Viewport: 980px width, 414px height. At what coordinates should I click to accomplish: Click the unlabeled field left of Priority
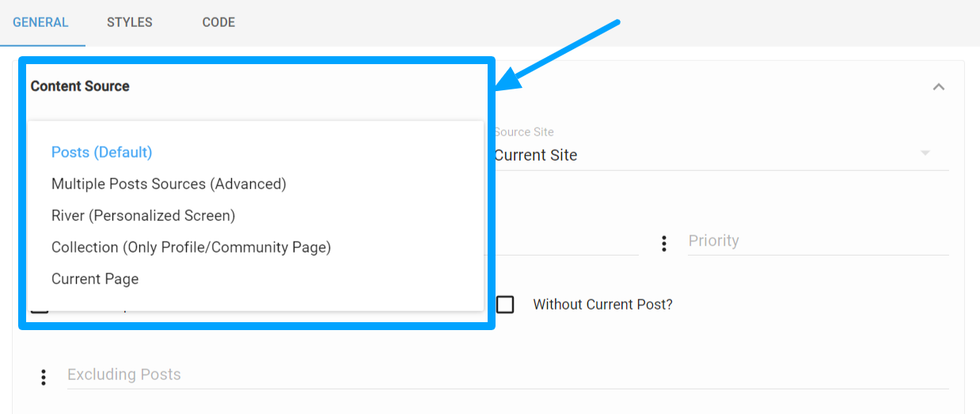pyautogui.click(x=567, y=242)
